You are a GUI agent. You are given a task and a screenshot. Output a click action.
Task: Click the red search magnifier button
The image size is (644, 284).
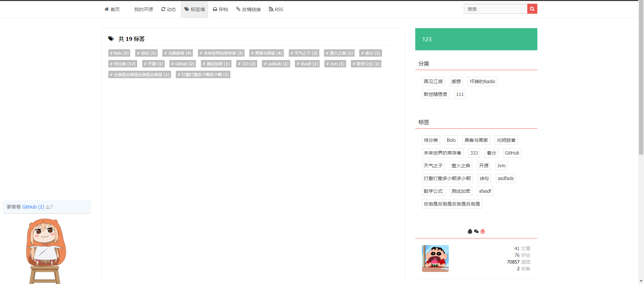coord(532,9)
